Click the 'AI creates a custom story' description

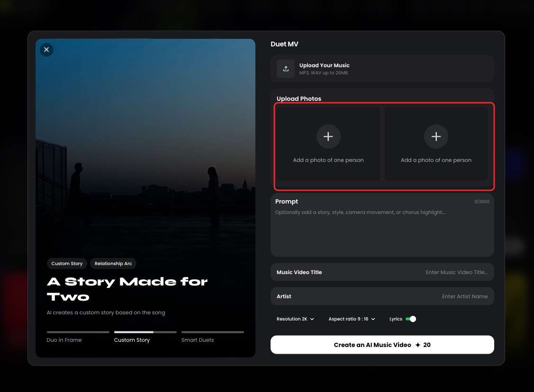pos(106,312)
